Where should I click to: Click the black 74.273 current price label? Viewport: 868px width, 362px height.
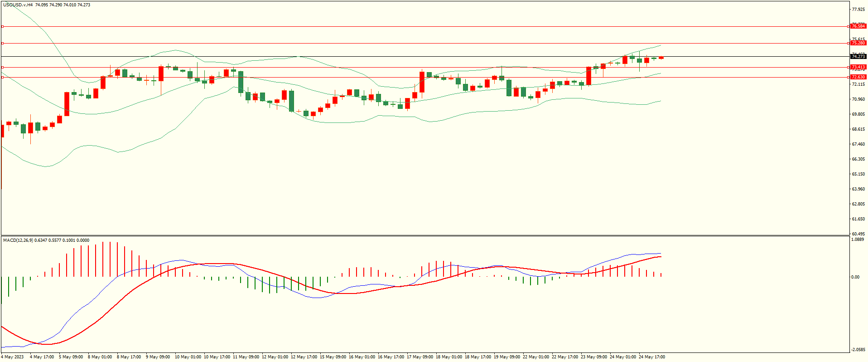pos(858,57)
